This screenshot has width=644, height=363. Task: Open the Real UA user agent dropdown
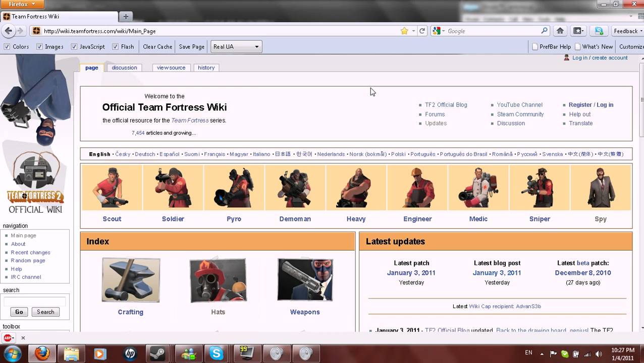pyautogui.click(x=236, y=46)
